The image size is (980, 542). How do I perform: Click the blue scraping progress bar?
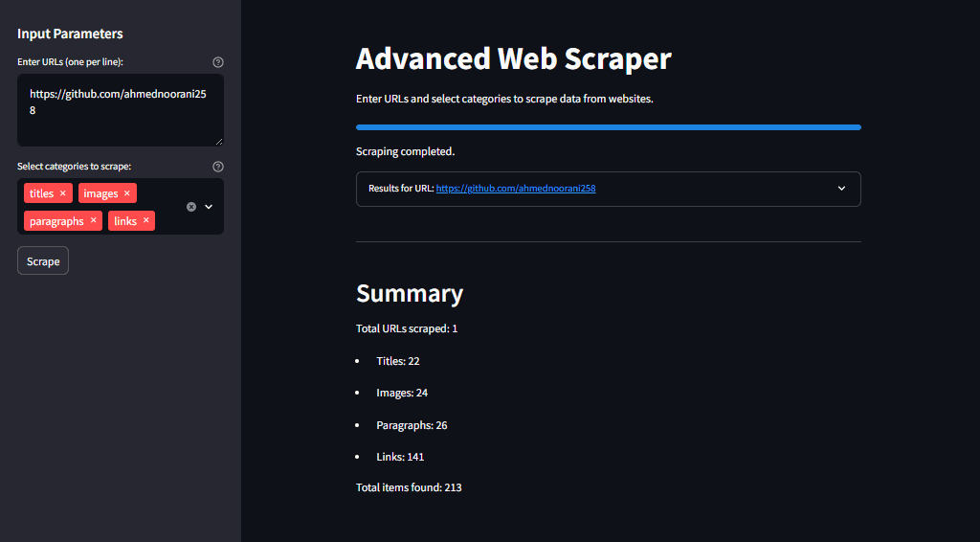click(x=608, y=127)
